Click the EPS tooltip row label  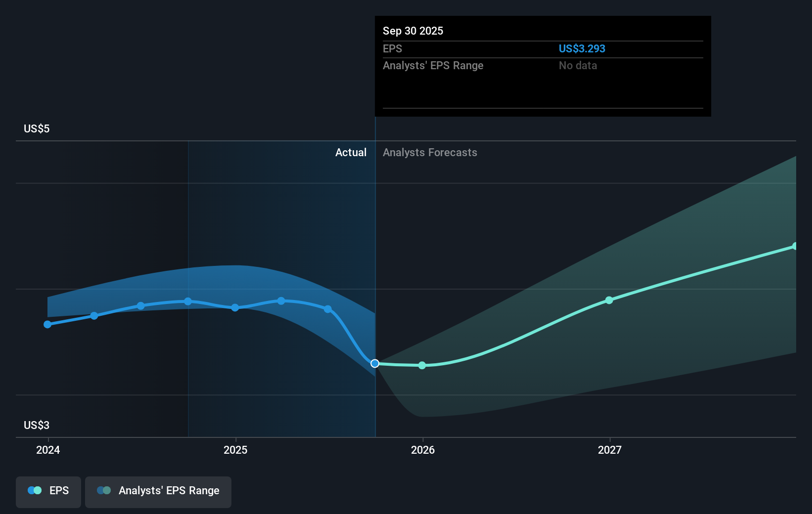[x=392, y=48]
